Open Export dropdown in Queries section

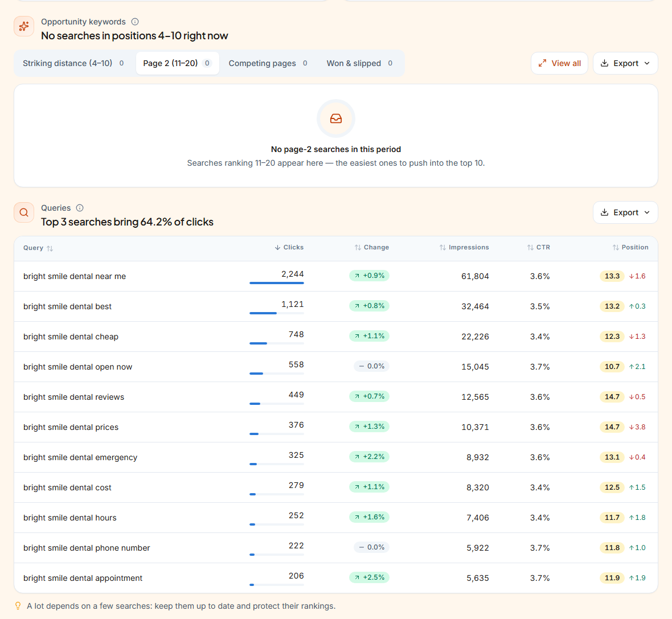[625, 212]
